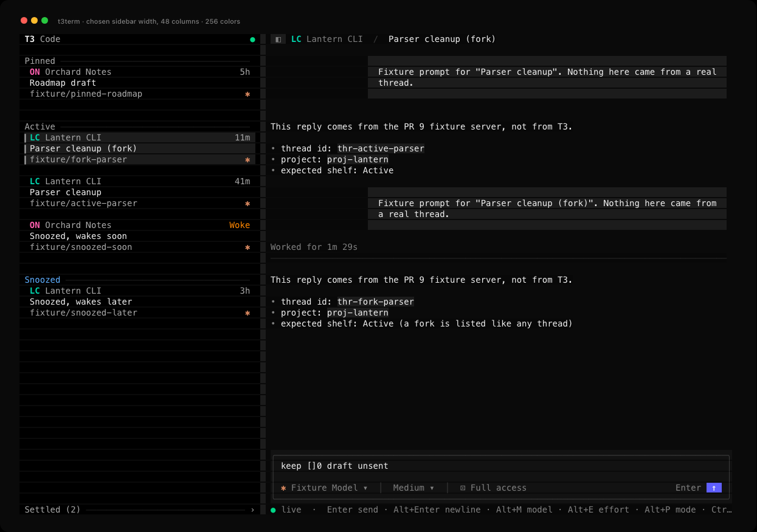Click the macOS yellow minimize window button

pos(34,21)
